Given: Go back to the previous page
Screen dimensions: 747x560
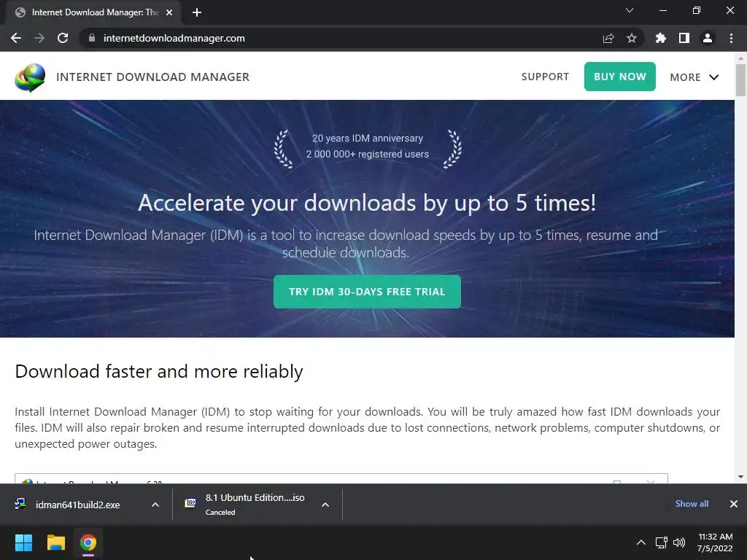Looking at the screenshot, I should 16,38.
